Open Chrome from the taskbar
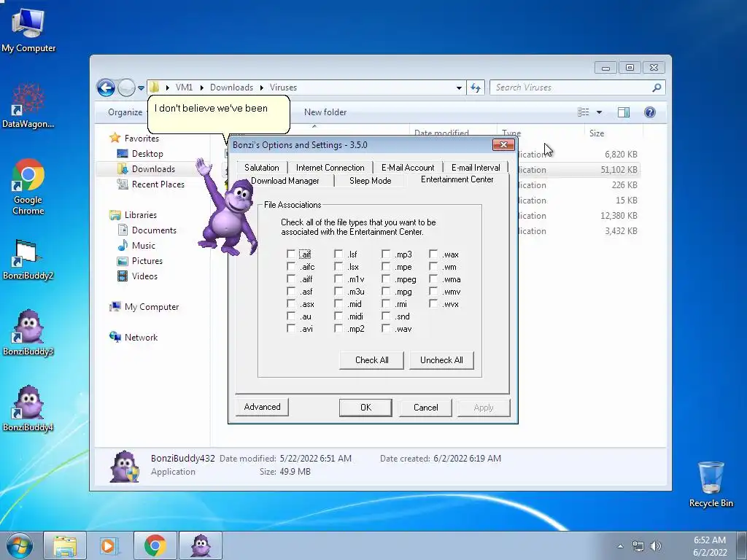 click(x=155, y=545)
